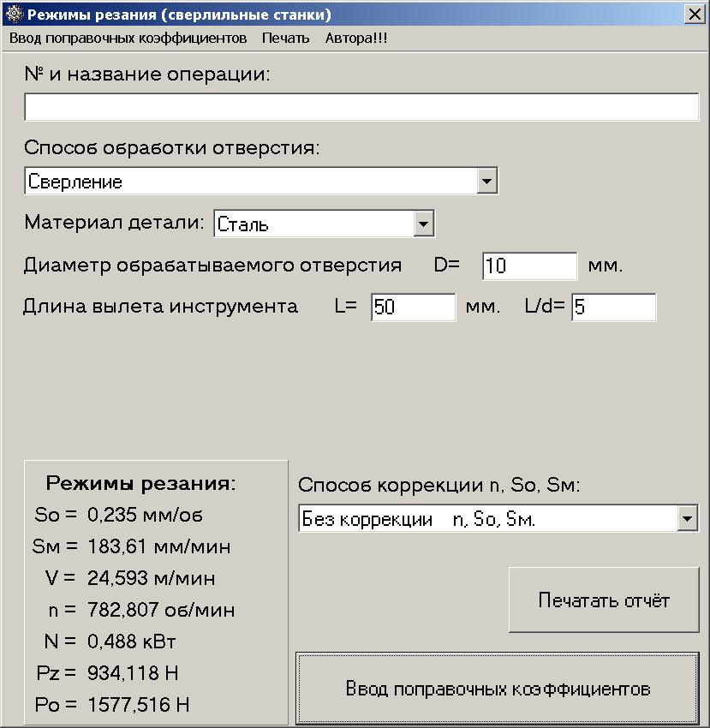
Task: Expand the Способ коррекции dropdown arrow
Action: point(688,519)
